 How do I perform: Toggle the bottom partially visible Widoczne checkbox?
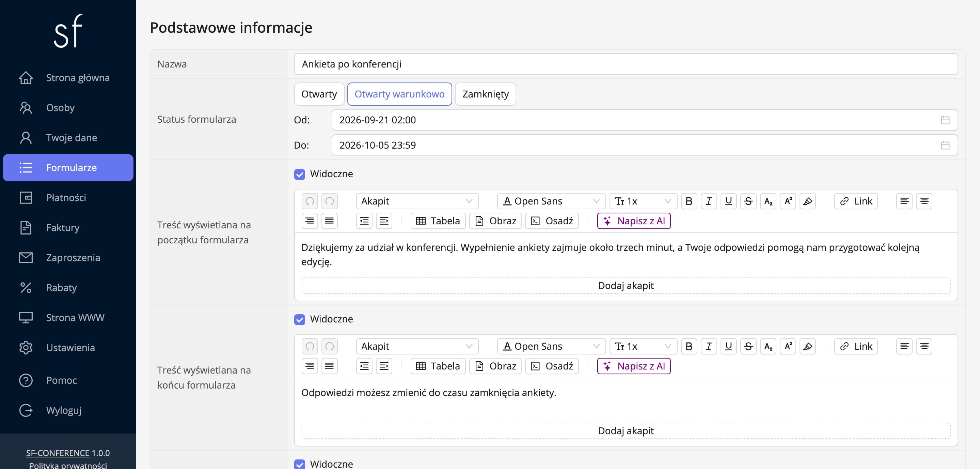(x=299, y=464)
